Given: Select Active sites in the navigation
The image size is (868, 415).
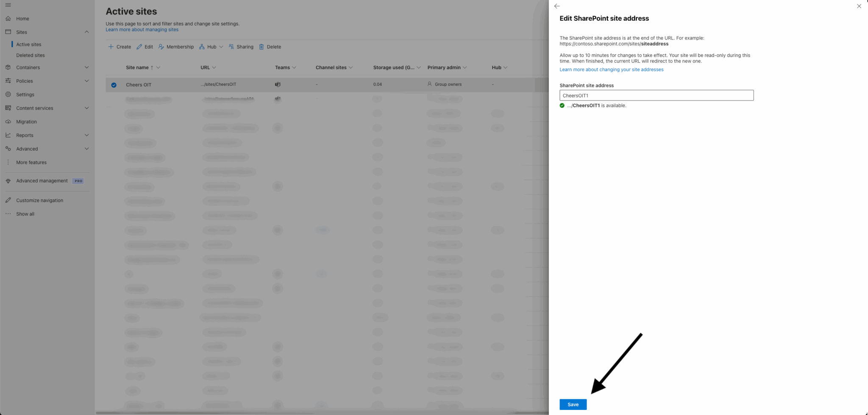Looking at the screenshot, I should pos(28,44).
